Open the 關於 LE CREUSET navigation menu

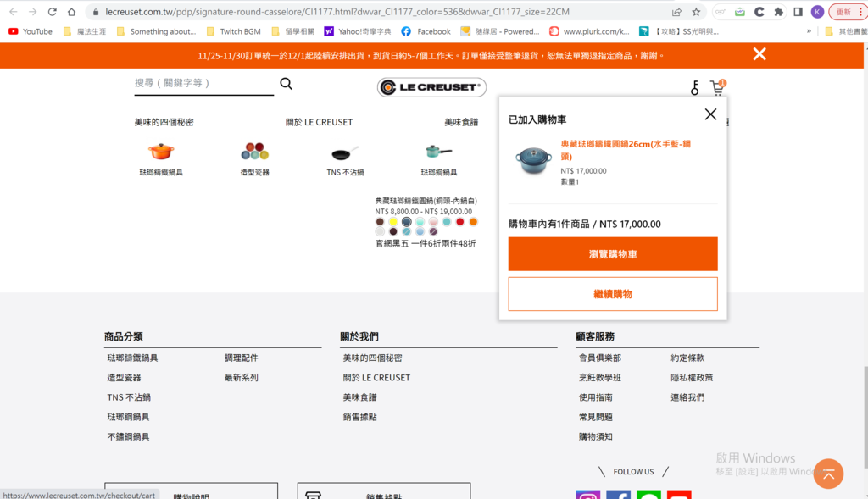[x=319, y=122]
